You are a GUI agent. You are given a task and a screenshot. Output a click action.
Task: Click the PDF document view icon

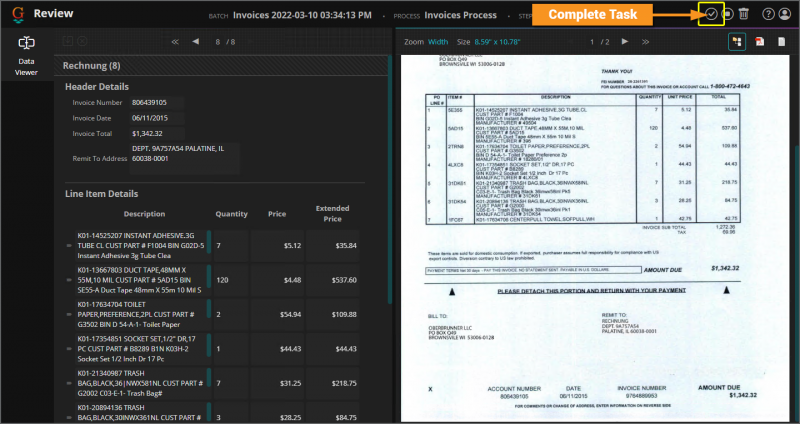[x=760, y=42]
